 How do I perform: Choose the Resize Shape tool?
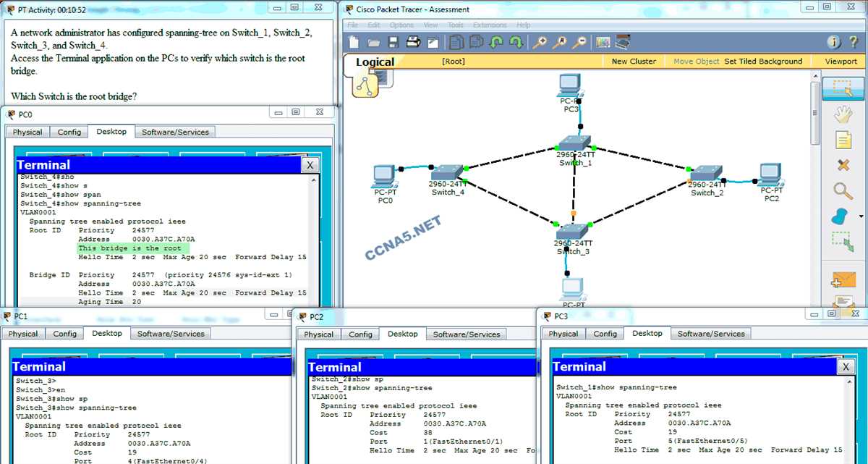click(x=842, y=242)
